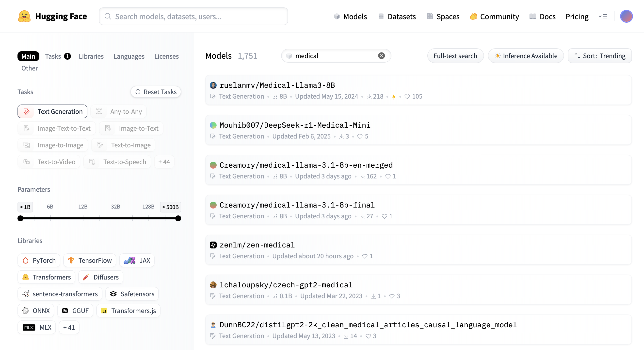Click the TensorFlow logo icon
Viewport: 644px width, 350px height.
(71, 260)
